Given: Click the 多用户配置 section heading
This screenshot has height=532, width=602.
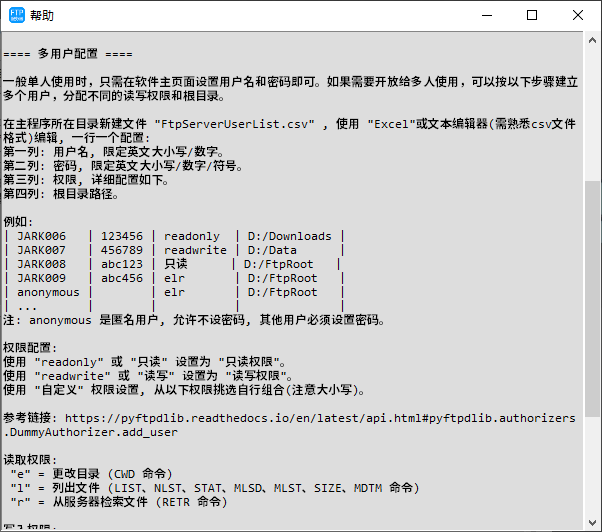Looking at the screenshot, I should click(x=68, y=53).
